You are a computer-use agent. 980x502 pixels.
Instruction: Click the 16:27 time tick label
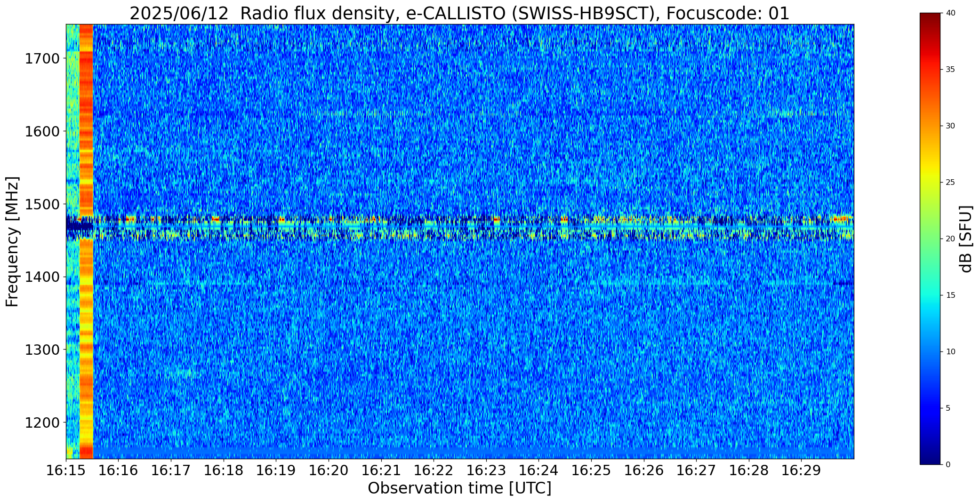coord(696,470)
